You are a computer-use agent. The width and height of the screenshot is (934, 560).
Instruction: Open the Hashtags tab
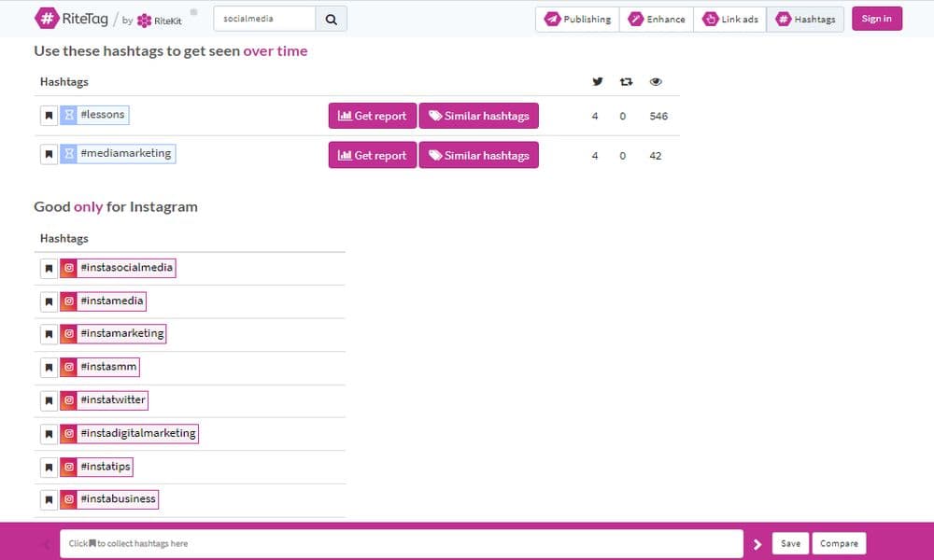coord(805,19)
